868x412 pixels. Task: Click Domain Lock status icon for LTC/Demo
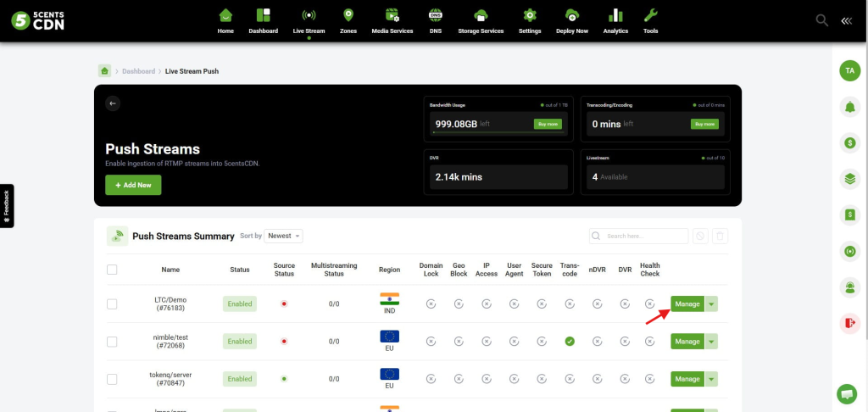coord(431,304)
